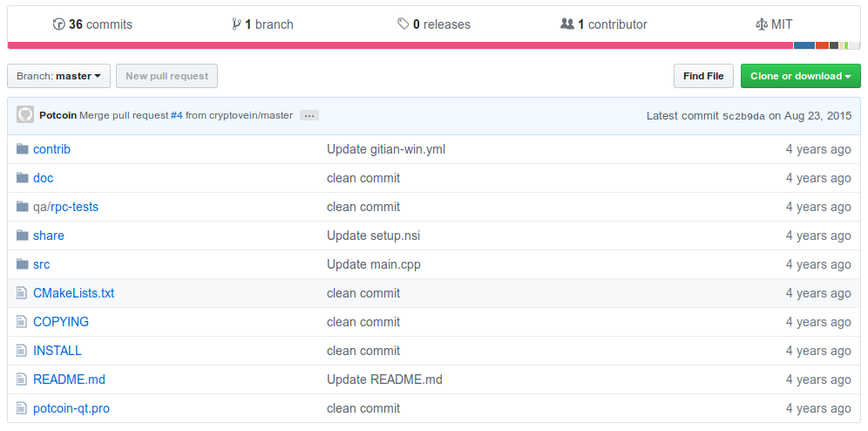
Task: Open the 0 releases page
Action: (x=434, y=24)
